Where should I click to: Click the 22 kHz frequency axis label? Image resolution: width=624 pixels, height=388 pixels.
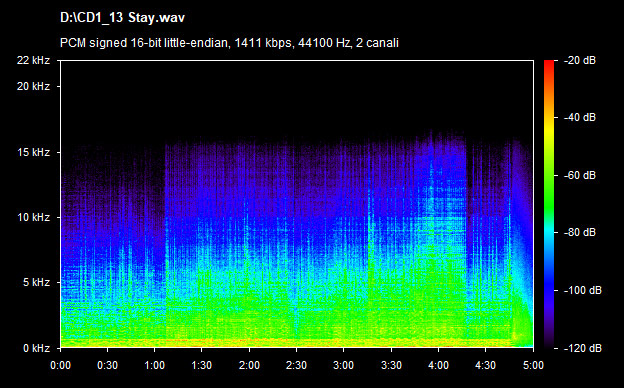[33, 60]
